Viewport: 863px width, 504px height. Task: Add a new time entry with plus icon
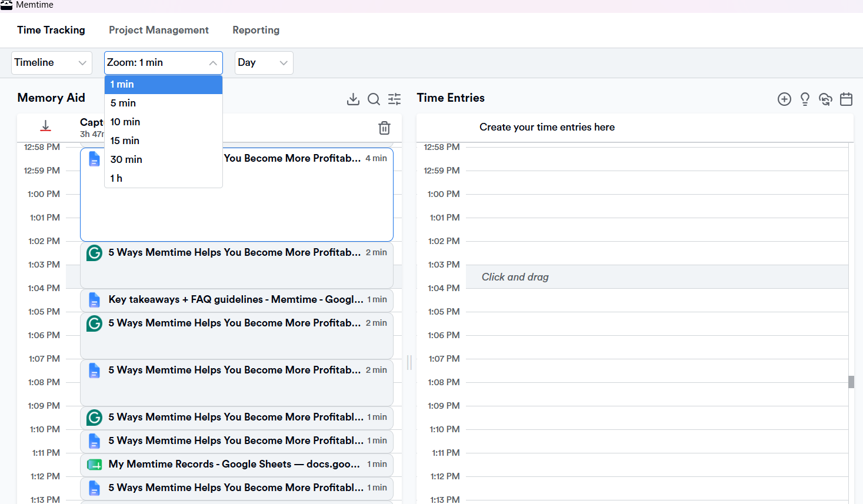(784, 99)
